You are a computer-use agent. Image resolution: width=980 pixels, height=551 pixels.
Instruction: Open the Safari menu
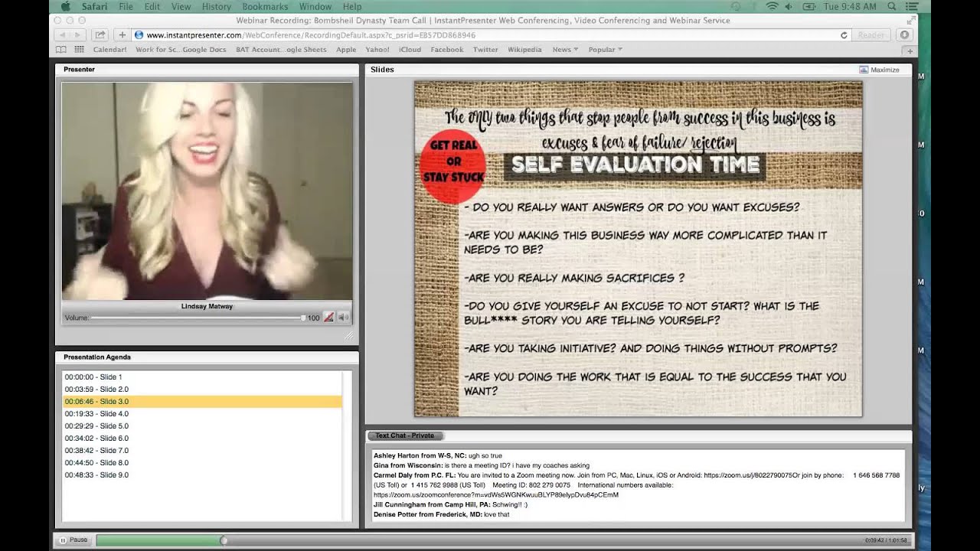tap(95, 7)
